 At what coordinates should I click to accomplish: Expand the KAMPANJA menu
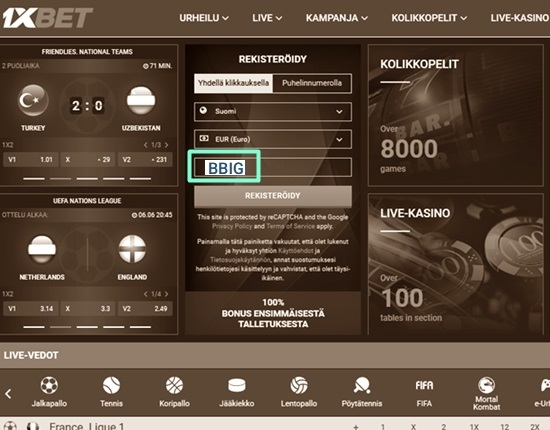[x=337, y=18]
